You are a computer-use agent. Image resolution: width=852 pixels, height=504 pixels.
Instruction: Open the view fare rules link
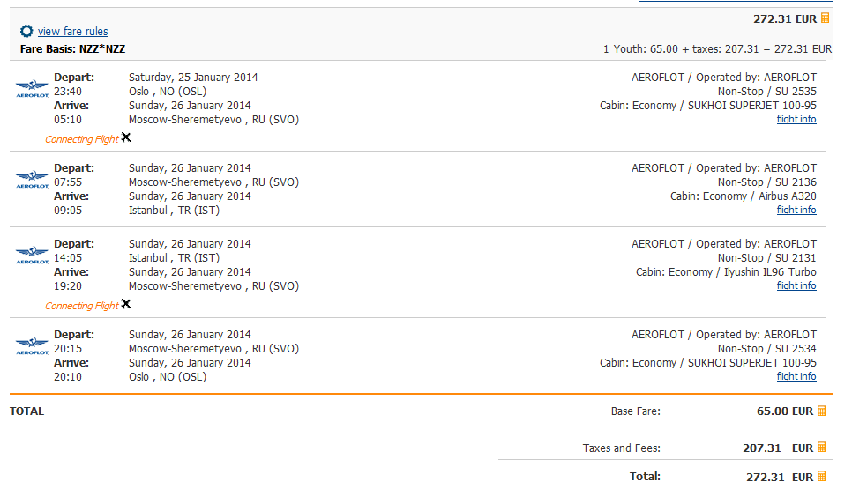coord(73,32)
